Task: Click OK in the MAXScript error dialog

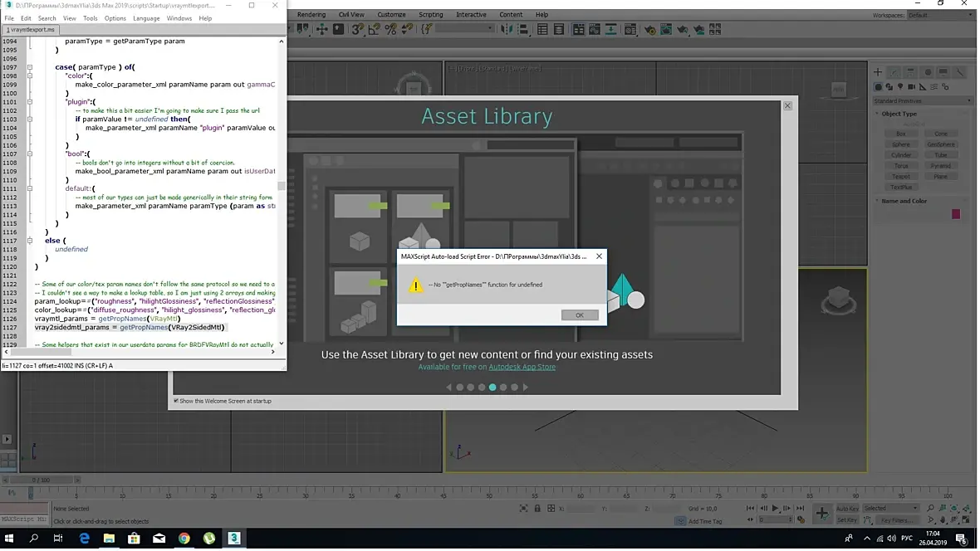Action: point(579,315)
